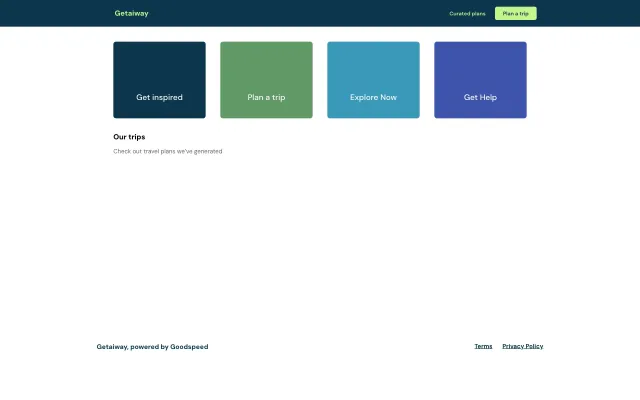Click the Goodspeed name in footer
The width and height of the screenshot is (640, 400).
pos(189,347)
